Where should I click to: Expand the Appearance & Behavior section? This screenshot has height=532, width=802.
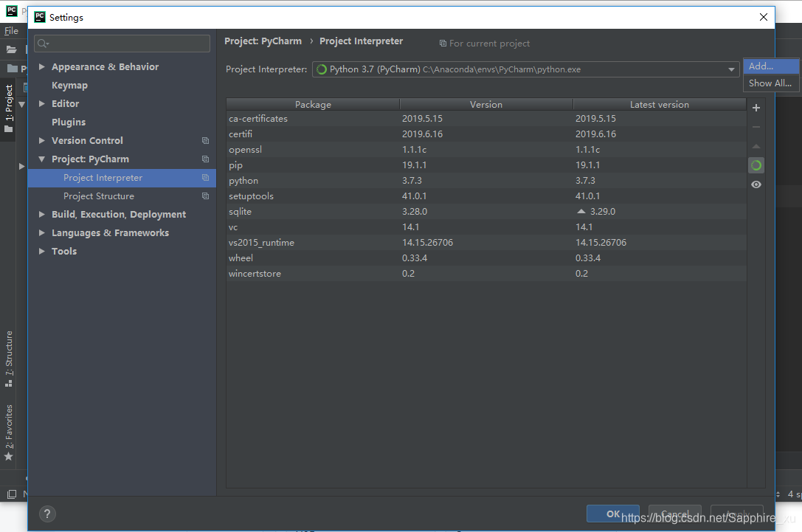(42, 66)
